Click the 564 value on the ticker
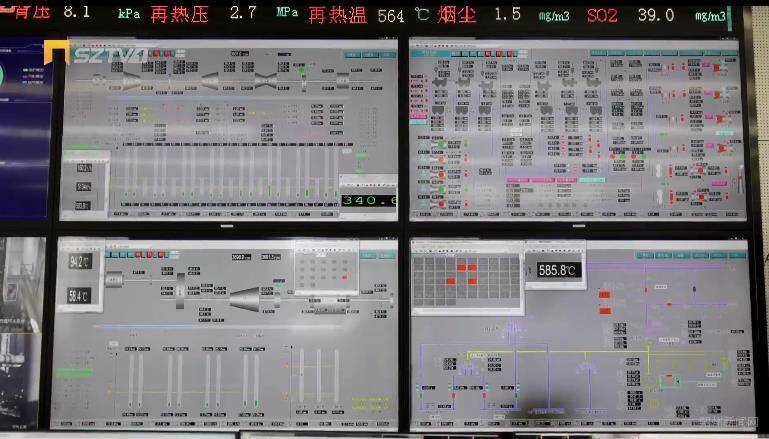This screenshot has width=769, height=439. click(x=391, y=16)
